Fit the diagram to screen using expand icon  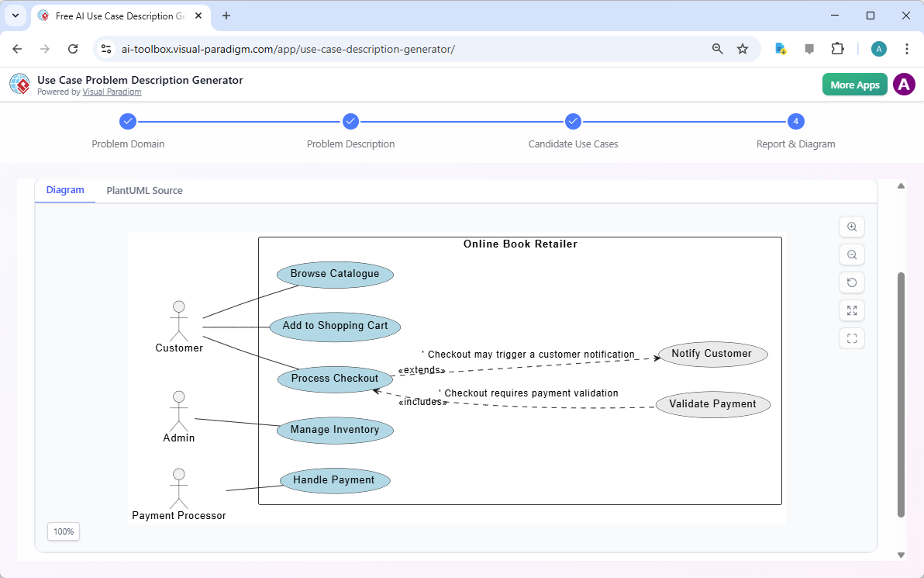(x=851, y=310)
